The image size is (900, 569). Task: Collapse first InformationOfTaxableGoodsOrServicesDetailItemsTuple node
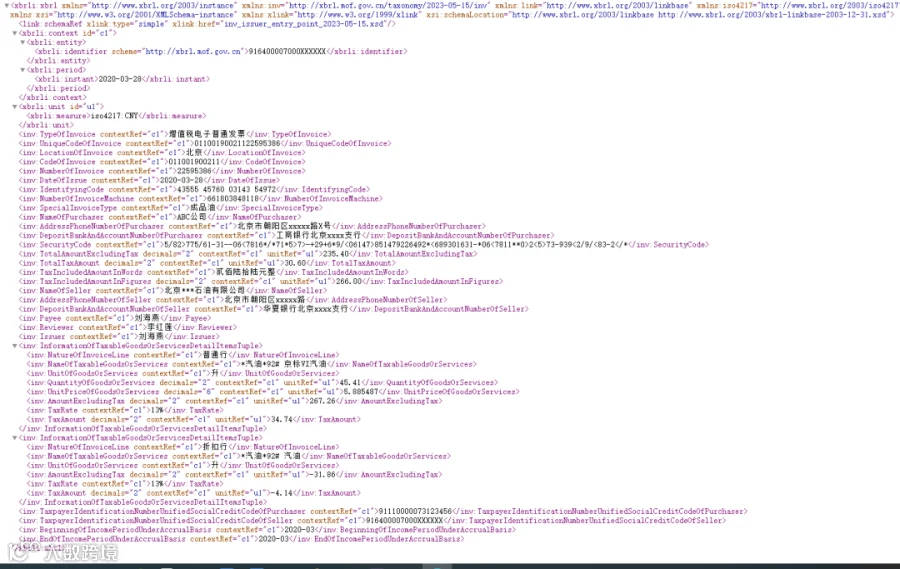(x=14, y=346)
